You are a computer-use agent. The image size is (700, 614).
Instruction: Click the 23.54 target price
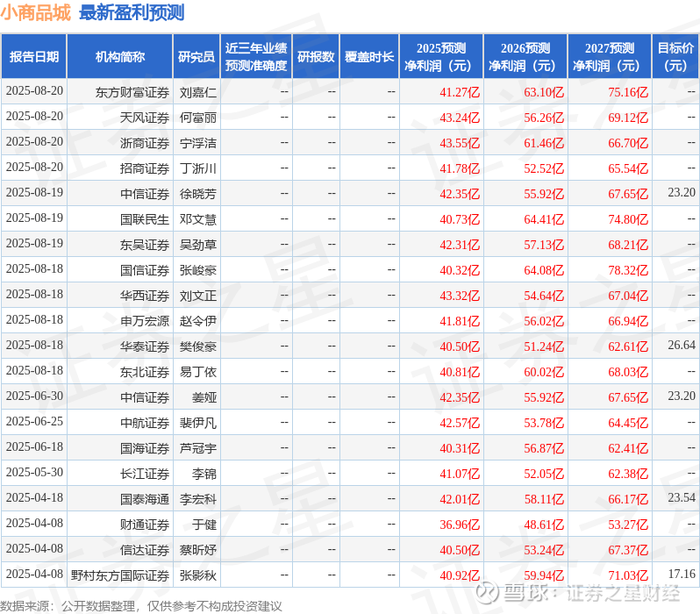682,498
